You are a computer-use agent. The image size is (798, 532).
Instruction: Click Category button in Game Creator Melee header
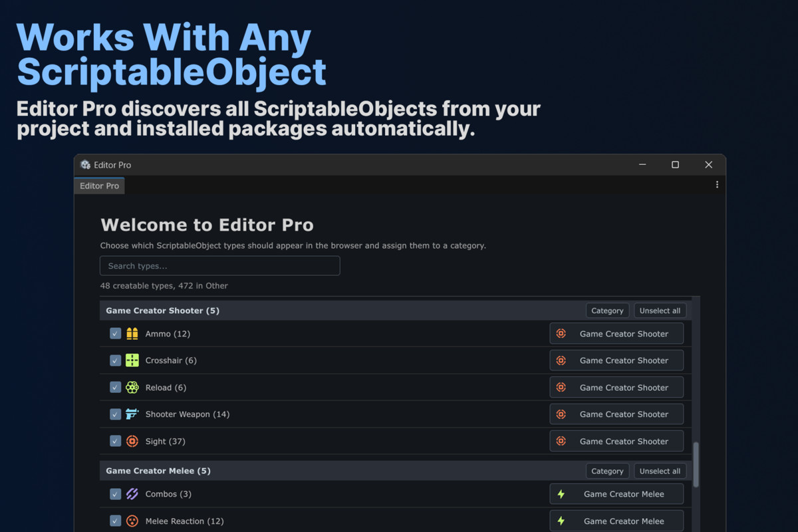click(x=607, y=471)
